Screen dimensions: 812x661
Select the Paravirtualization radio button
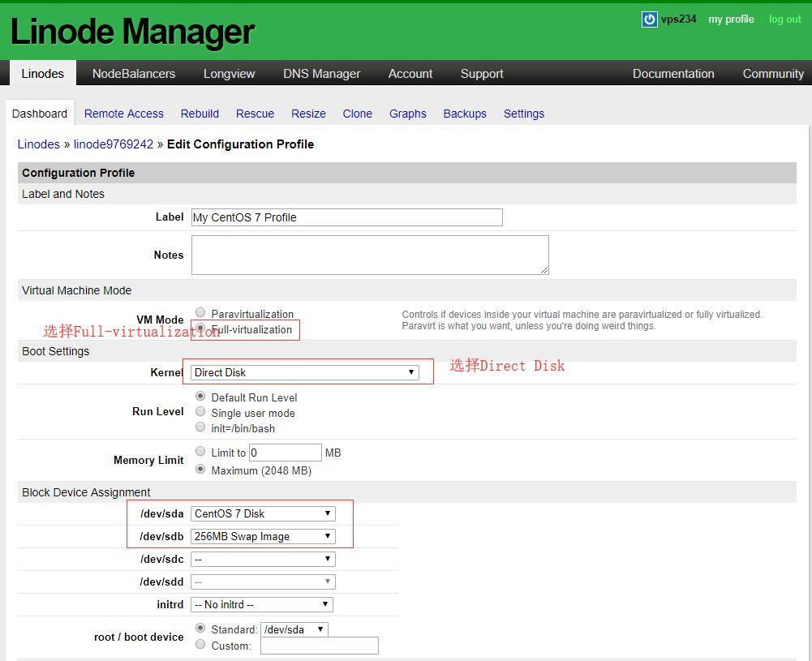point(200,313)
